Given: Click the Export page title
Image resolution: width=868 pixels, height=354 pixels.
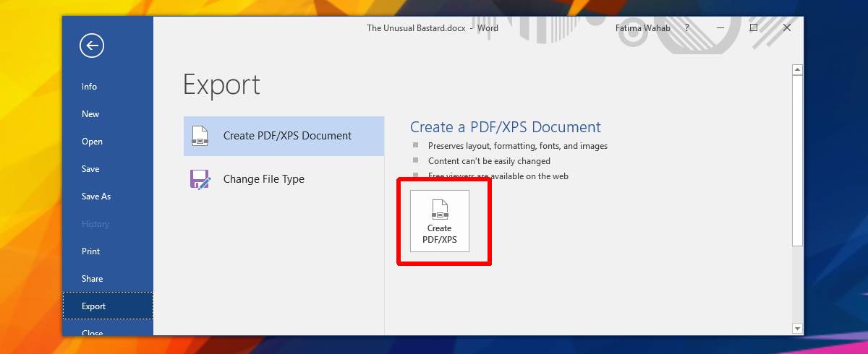Looking at the screenshot, I should pyautogui.click(x=221, y=85).
